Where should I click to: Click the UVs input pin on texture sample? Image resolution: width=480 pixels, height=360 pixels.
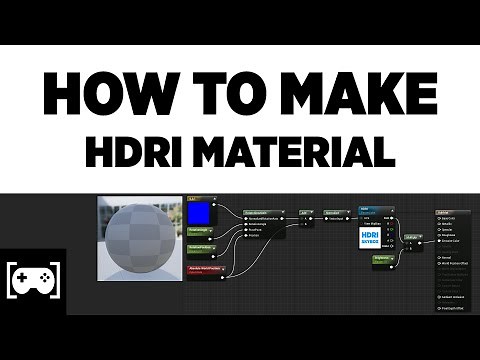coord(361,218)
